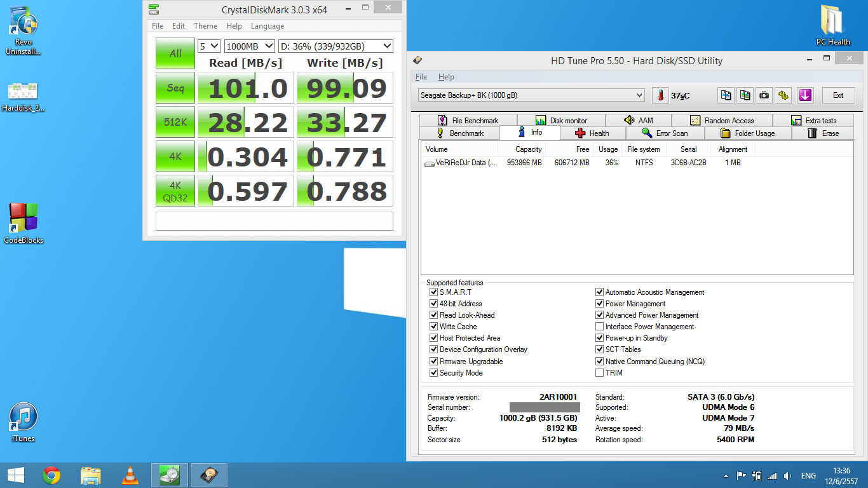The height and width of the screenshot is (488, 868).
Task: Click the firmware version value 2AR10001
Action: tap(558, 396)
